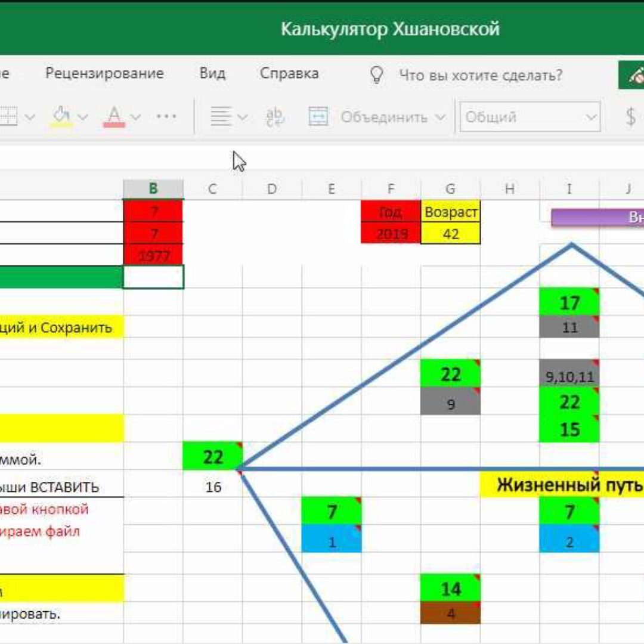Expand the Объединить merge dropdown arrow
Viewport: 644px width, 644px height.
[x=441, y=117]
